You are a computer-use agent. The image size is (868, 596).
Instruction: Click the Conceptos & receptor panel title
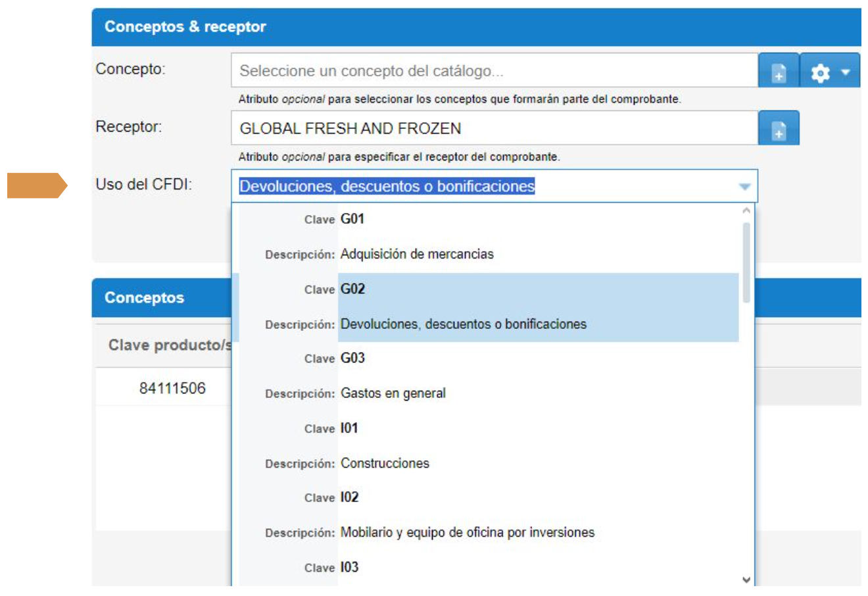[x=185, y=27]
